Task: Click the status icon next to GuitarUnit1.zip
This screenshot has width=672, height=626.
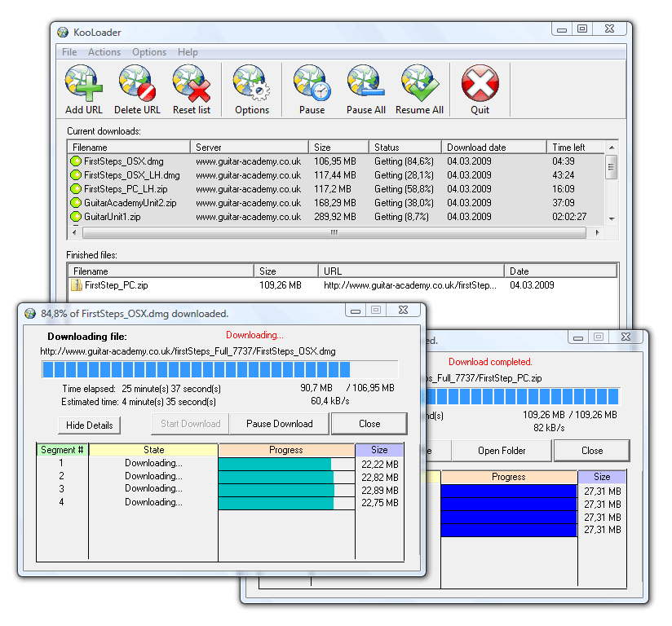Action: (x=76, y=216)
